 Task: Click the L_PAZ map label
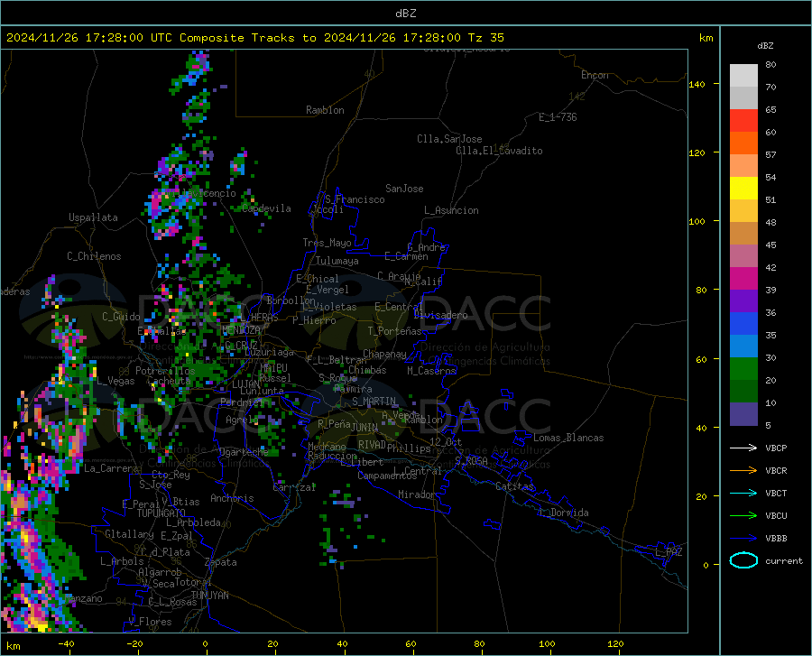click(669, 552)
